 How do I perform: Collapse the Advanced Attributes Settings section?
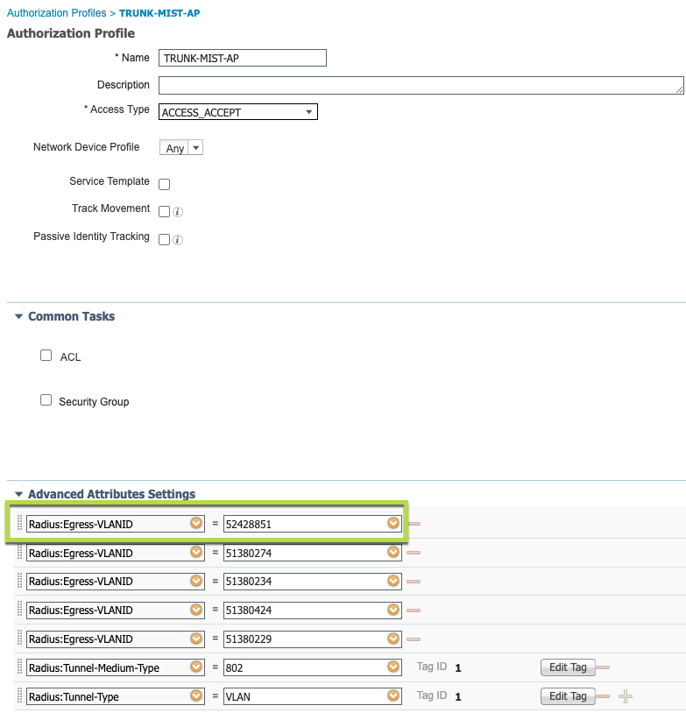18,494
